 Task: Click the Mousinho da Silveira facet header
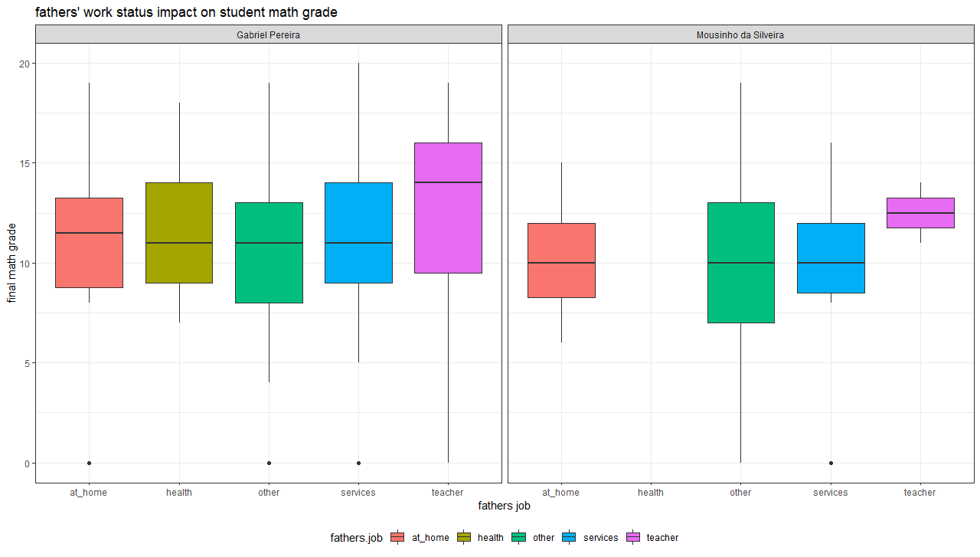[x=741, y=34]
